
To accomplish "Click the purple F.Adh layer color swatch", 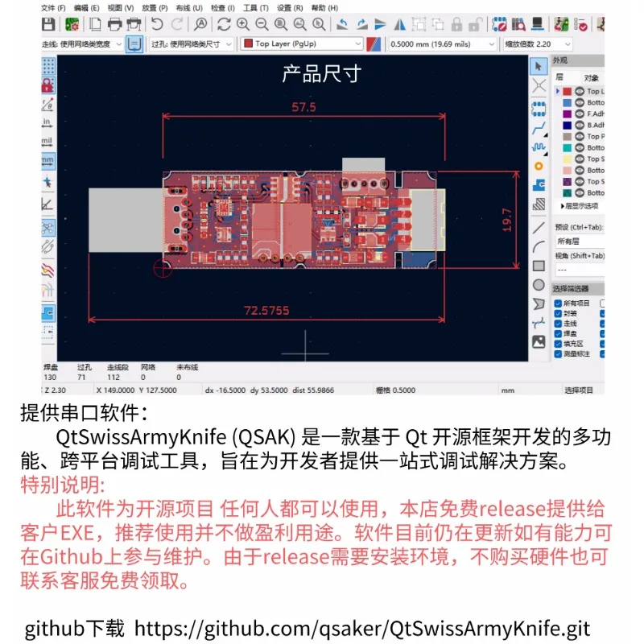I will pyautogui.click(x=568, y=114).
